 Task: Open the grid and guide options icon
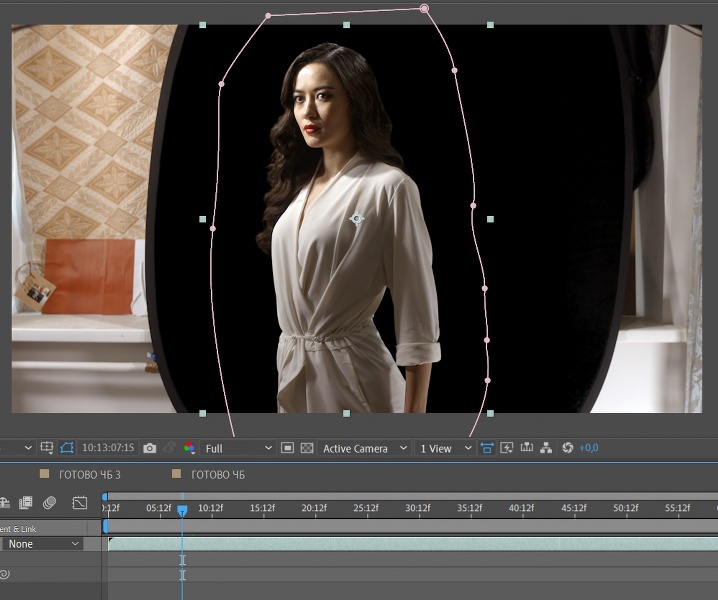(46, 448)
